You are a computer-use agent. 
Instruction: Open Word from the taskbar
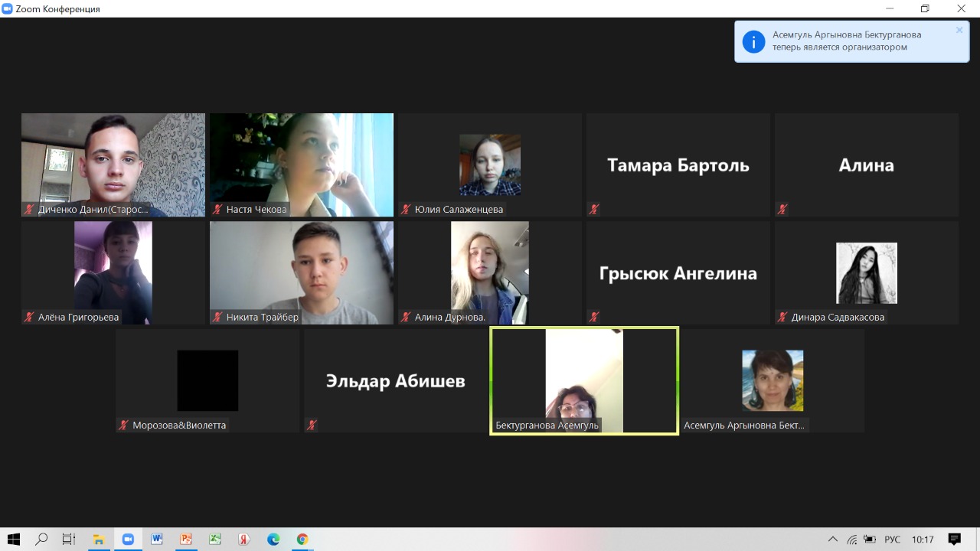[157, 540]
